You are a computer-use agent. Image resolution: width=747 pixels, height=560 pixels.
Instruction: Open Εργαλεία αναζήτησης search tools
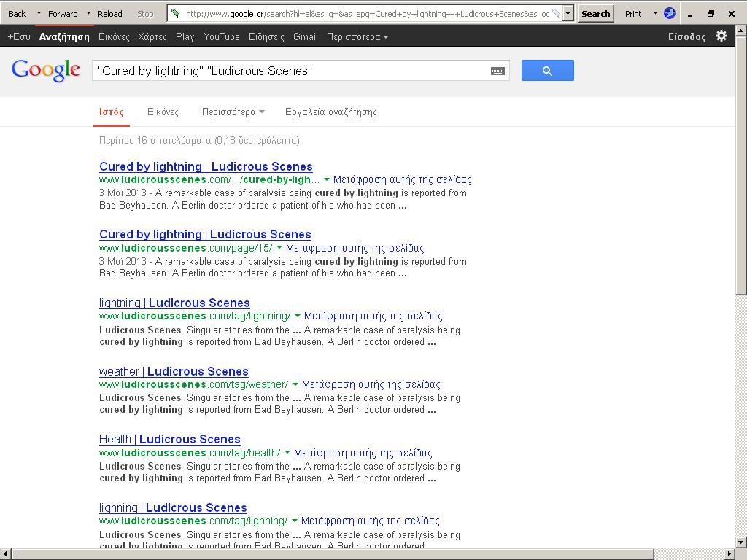coord(331,112)
